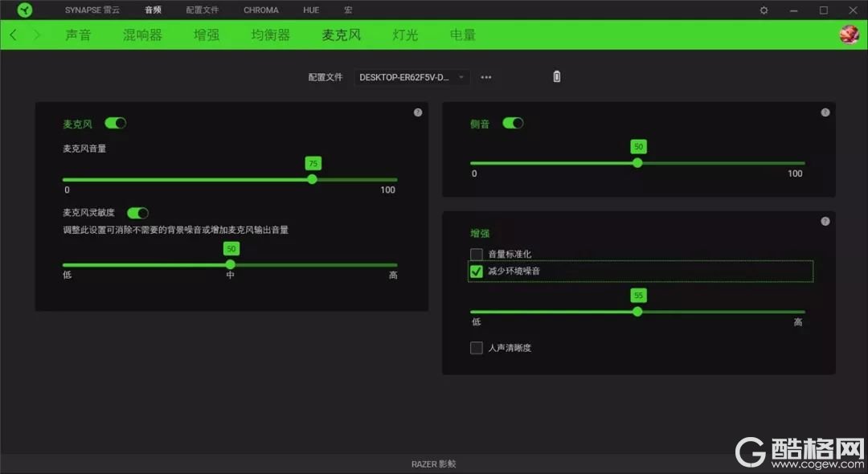Disable the 侧音 sidetone switch

click(513, 123)
